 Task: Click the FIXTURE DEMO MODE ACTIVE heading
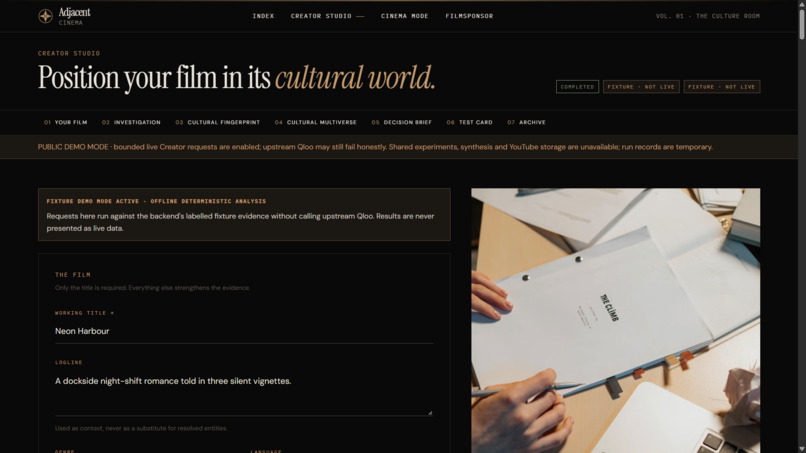coord(156,201)
